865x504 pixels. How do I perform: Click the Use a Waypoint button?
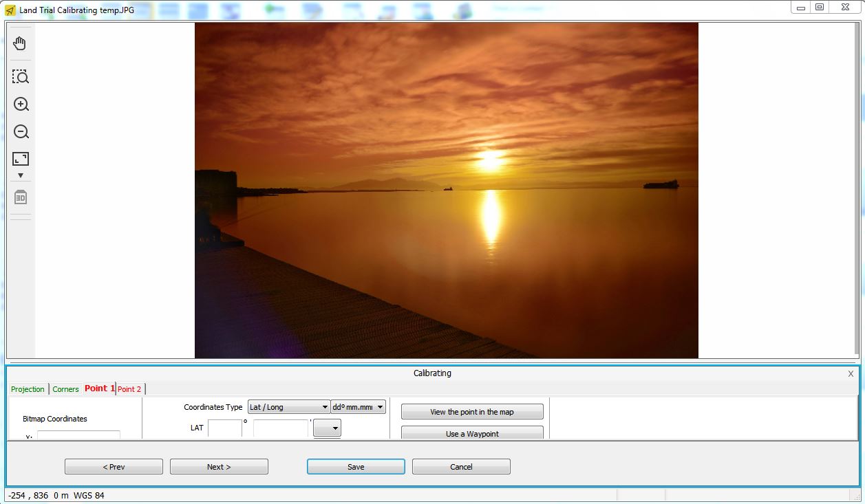coord(472,433)
